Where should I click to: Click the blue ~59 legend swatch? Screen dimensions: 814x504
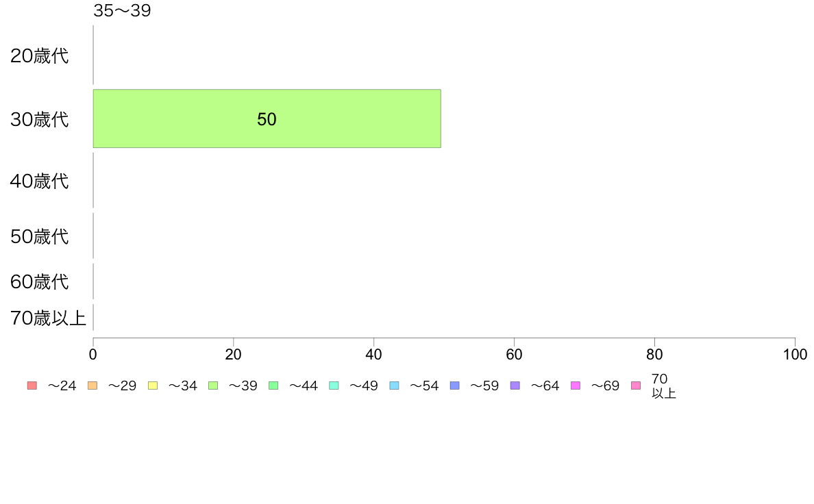point(454,386)
